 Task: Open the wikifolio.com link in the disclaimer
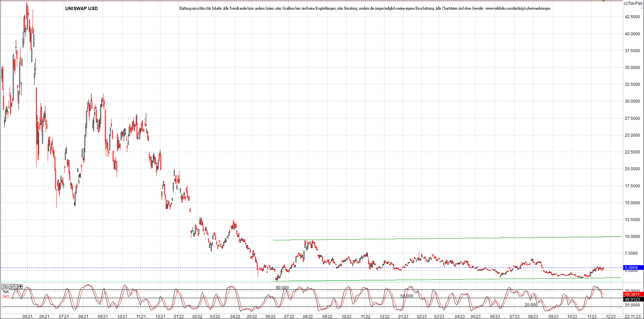[518, 8]
